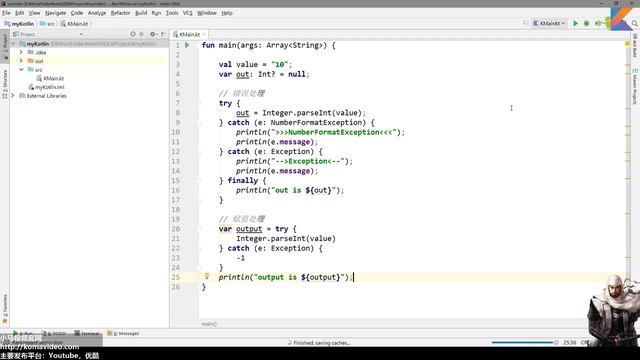Open the Refactor menu
Image resolution: width=640 pixels, height=360 pixels.
(120, 13)
